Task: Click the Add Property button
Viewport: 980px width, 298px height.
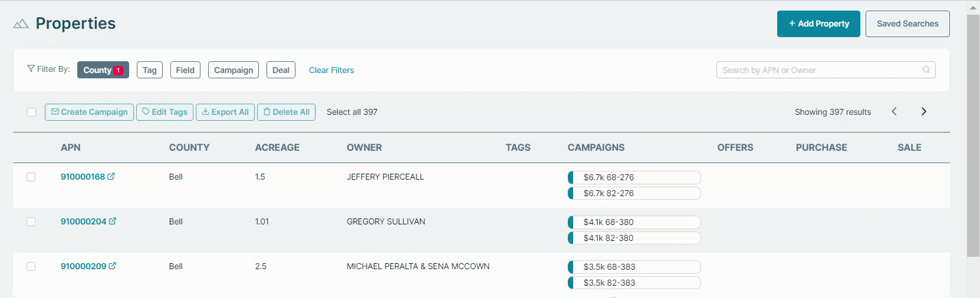Action: tap(818, 24)
